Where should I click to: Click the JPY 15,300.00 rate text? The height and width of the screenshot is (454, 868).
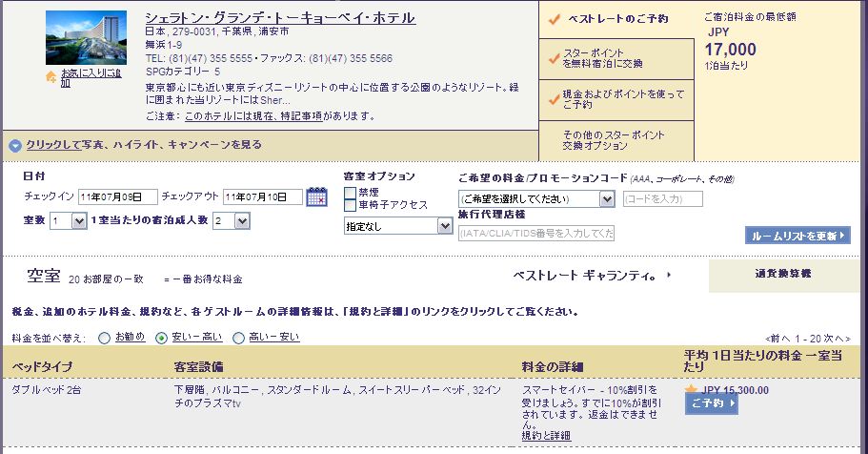(736, 390)
